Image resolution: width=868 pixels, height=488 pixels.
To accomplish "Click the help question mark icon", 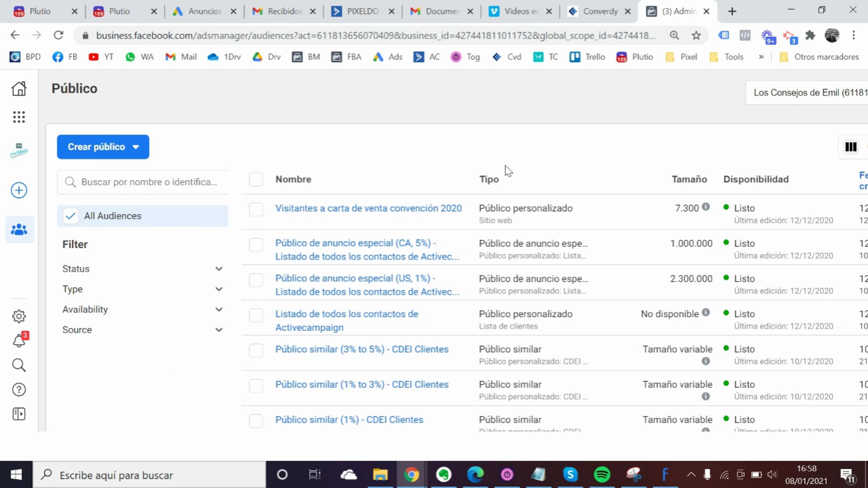I will click(x=19, y=389).
